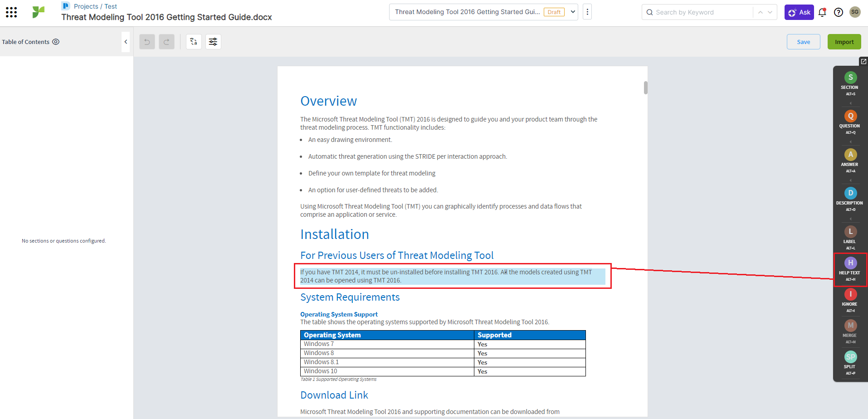Click the blue Projects icon in breadcrumb
Screen dimensions: 868x419
pos(66,6)
